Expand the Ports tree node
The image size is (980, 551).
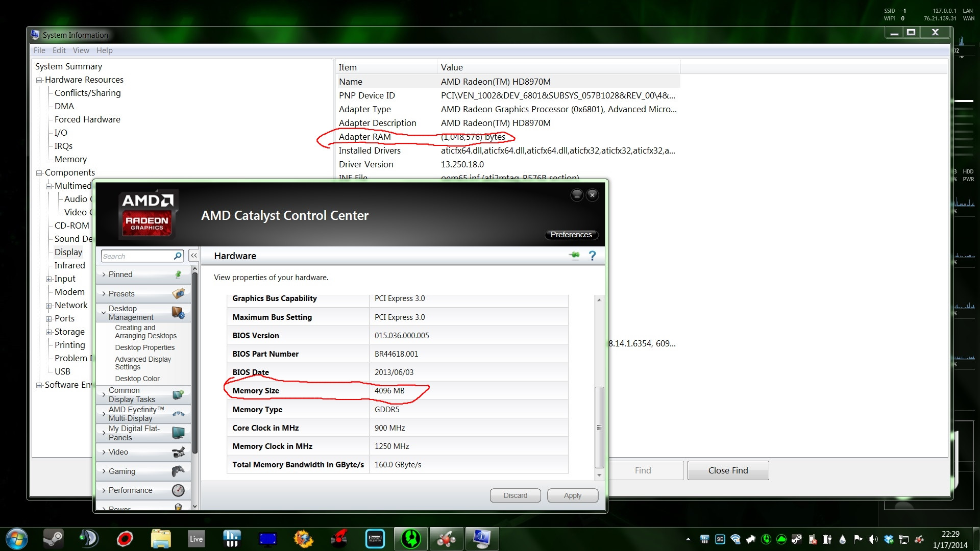(x=48, y=319)
